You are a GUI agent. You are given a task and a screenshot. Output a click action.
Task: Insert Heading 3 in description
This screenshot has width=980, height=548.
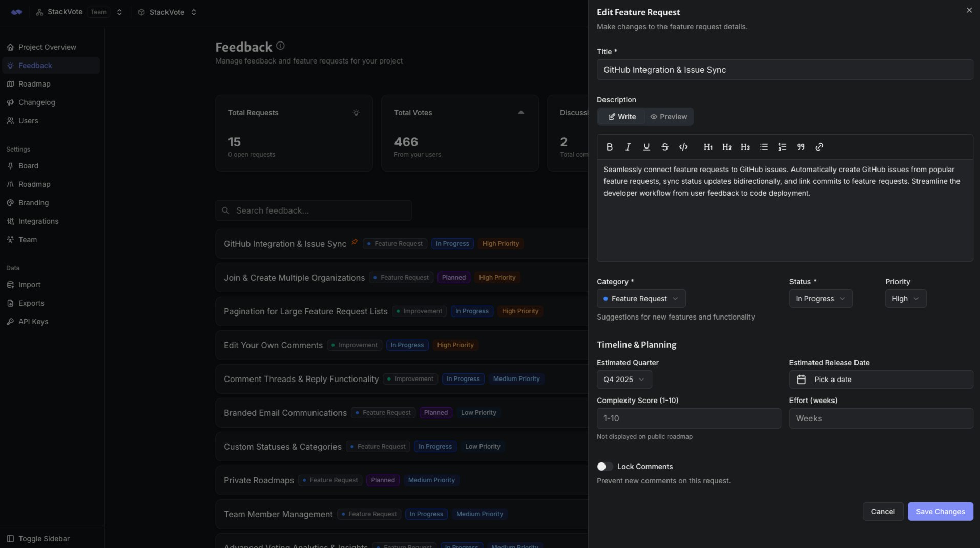(x=745, y=147)
